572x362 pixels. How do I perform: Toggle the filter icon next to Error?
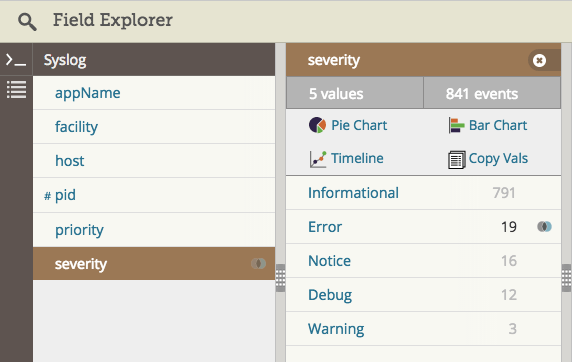click(544, 227)
